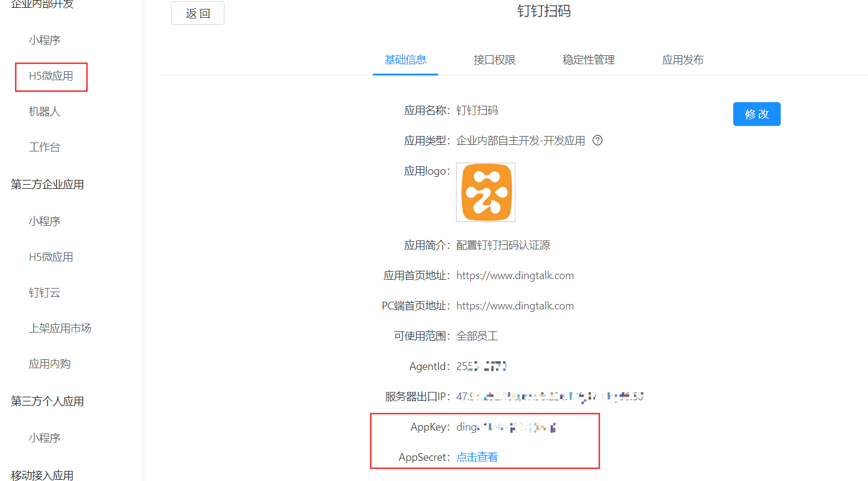Screen dimensions: 868x481
Task: Click the 返回 button
Action: (198, 13)
